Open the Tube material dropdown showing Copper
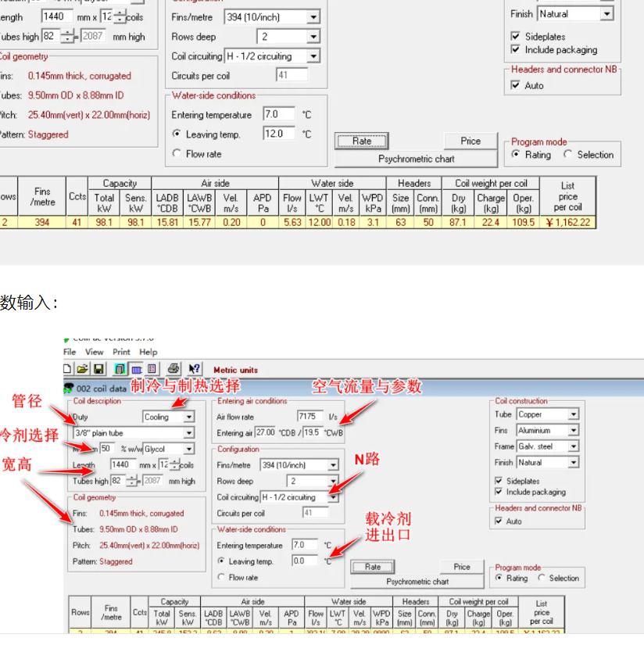The image size is (644, 645). click(x=573, y=414)
